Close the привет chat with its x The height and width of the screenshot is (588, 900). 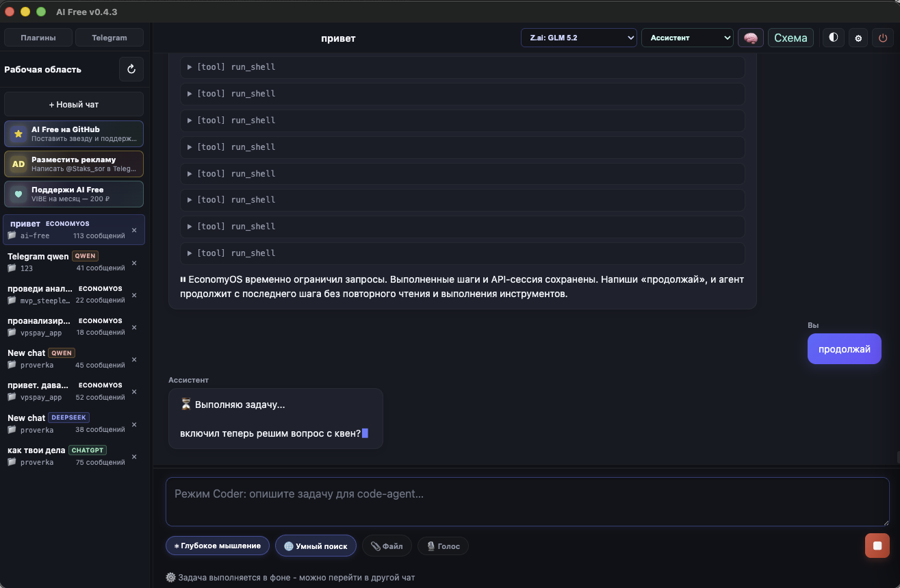(134, 230)
